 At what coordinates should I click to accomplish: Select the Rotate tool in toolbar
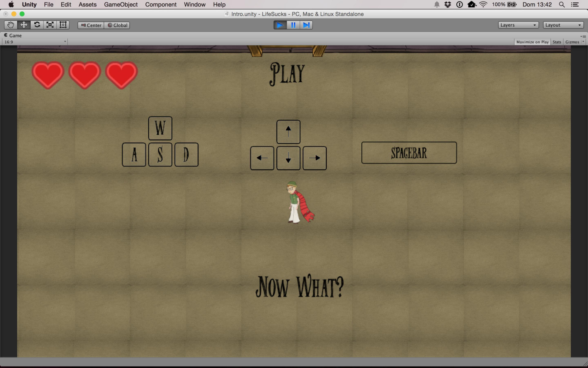(37, 25)
